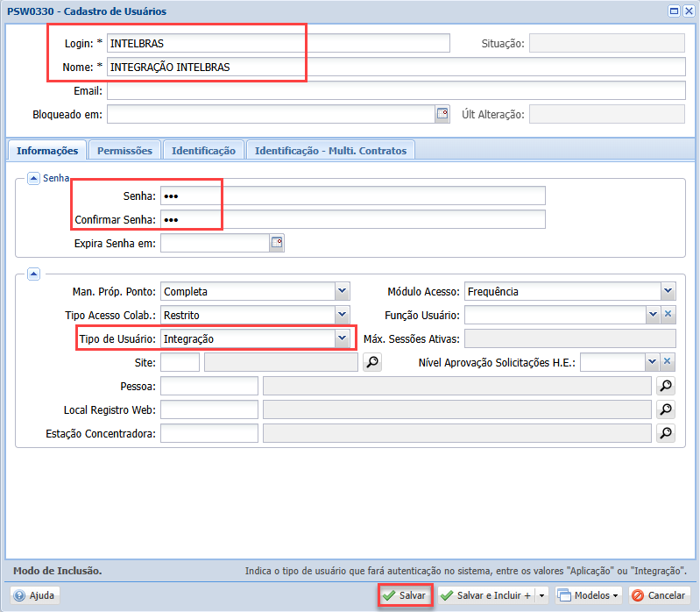This screenshot has height=612, width=700.
Task: Click the Estação Concentradora search icon
Action: (x=667, y=432)
